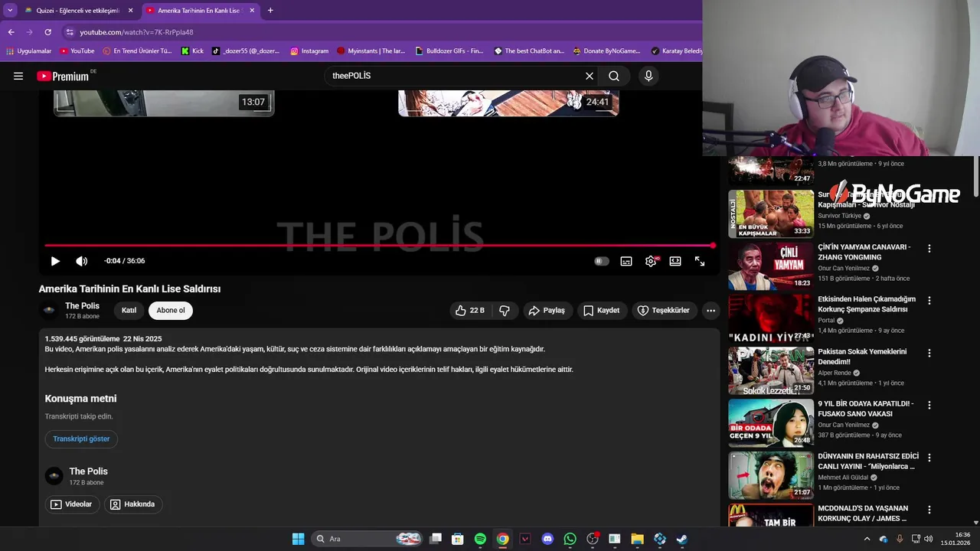This screenshot has height=551, width=980.
Task: Toggle subtitles captions button
Action: (626, 261)
